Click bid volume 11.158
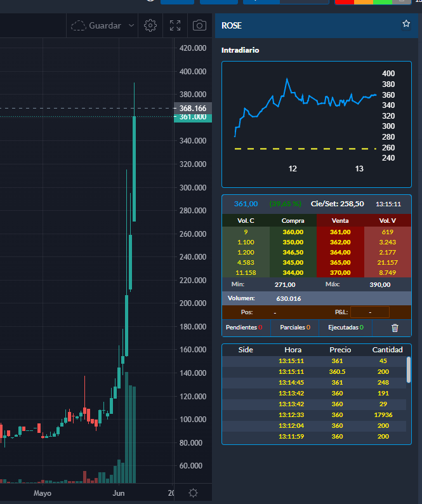 (246, 272)
